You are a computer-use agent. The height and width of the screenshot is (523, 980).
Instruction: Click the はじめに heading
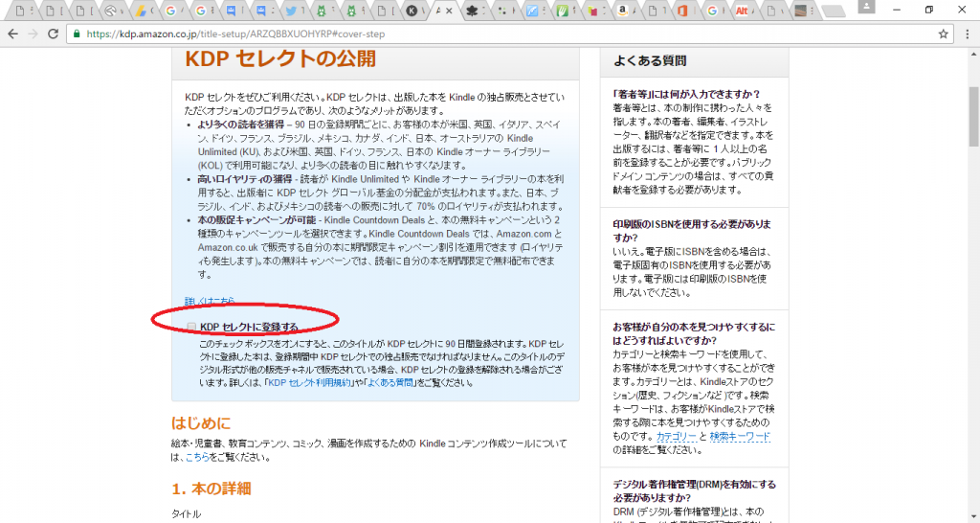[201, 423]
